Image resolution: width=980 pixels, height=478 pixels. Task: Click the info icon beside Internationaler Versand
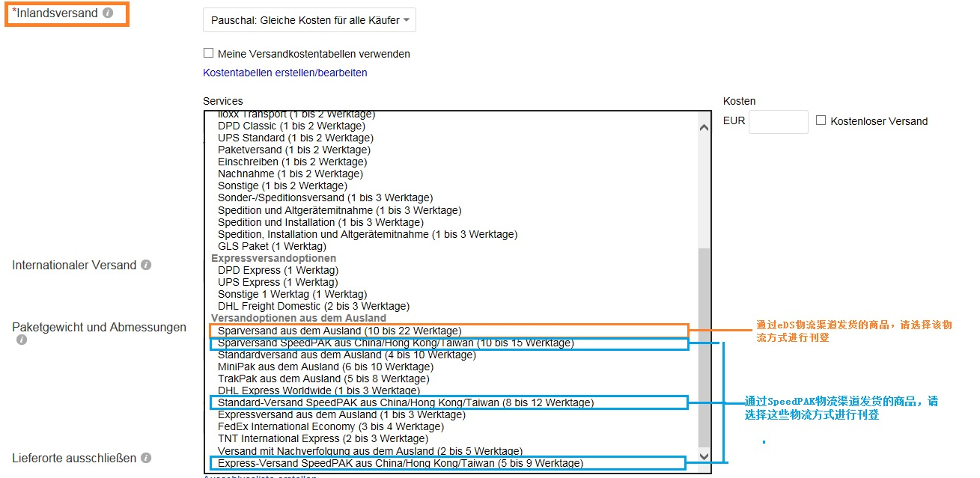pyautogui.click(x=146, y=265)
